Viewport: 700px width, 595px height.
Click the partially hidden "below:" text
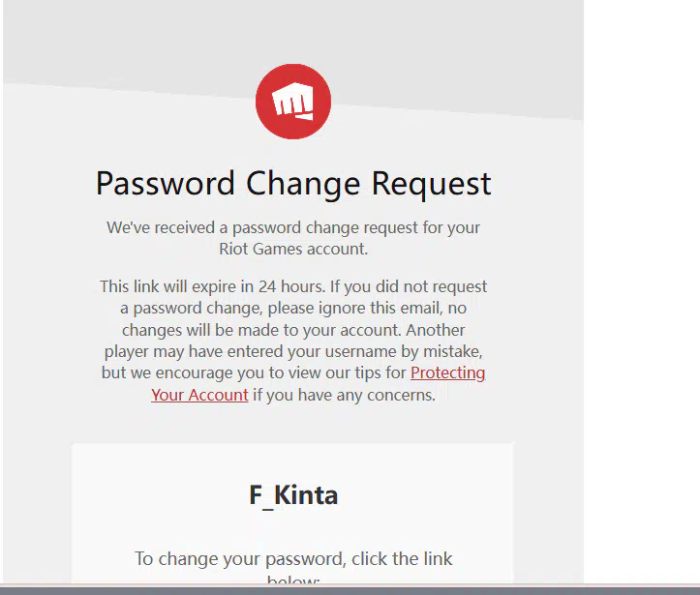pyautogui.click(x=293, y=581)
